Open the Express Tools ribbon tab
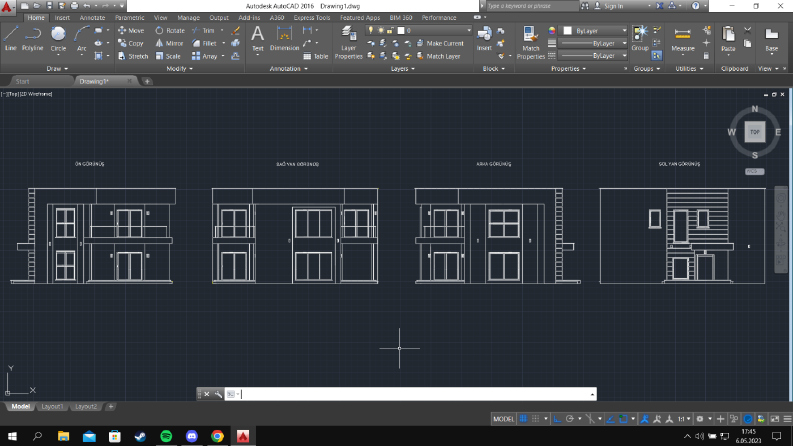Screen dimensions: 793x446 (312, 18)
